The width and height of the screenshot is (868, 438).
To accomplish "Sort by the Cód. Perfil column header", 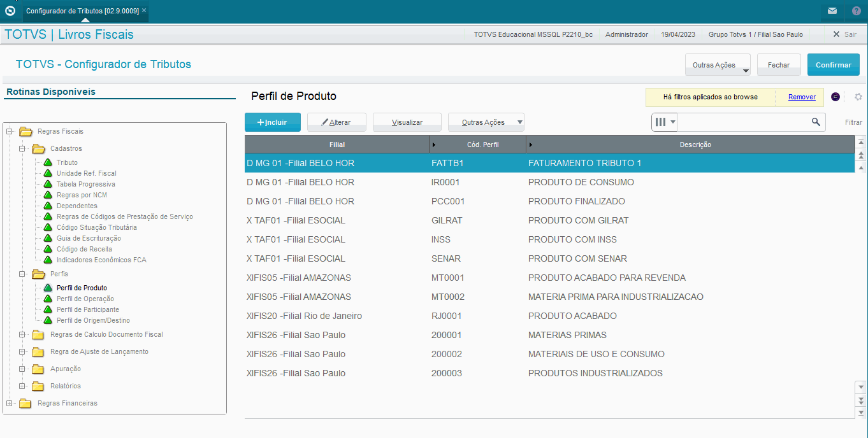I will coord(478,145).
